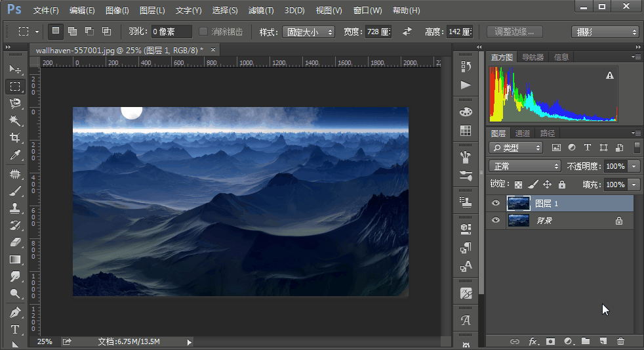Toggle the 消除锯齿 checkbox

pos(203,32)
